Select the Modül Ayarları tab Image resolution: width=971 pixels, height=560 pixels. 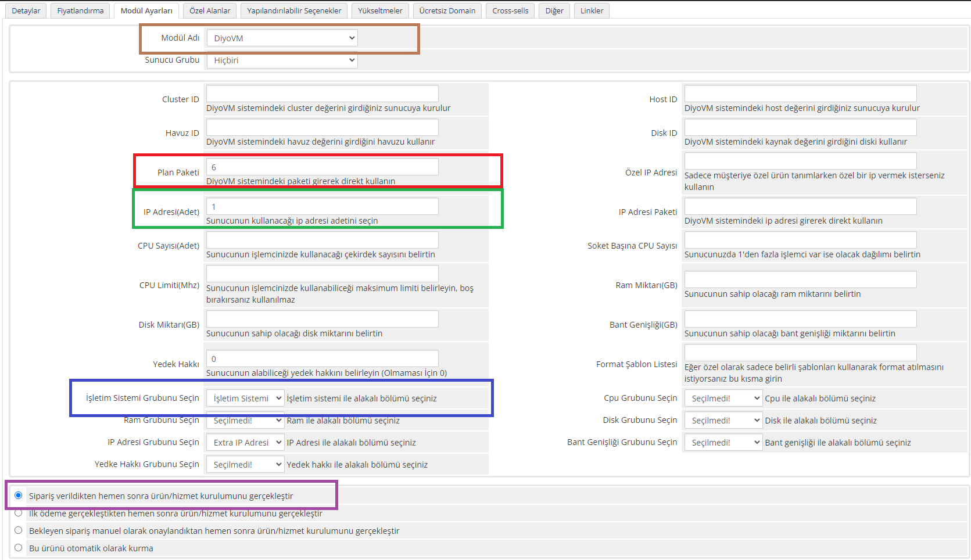tap(146, 10)
